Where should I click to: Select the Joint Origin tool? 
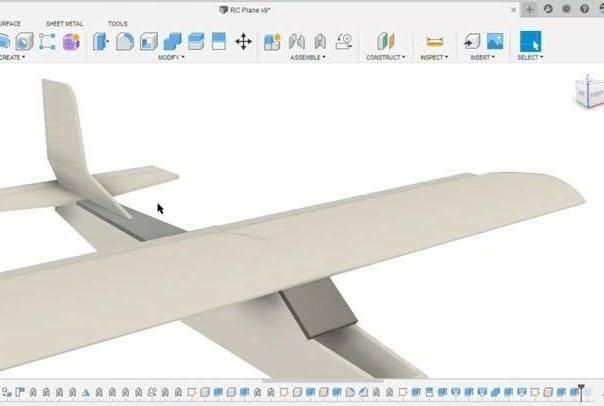tap(344, 41)
